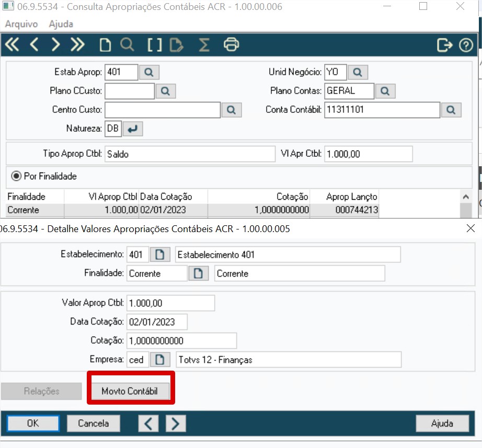Click the Finalidade code field in dialog
Viewport: 482px width, 448px height.
[157, 273]
